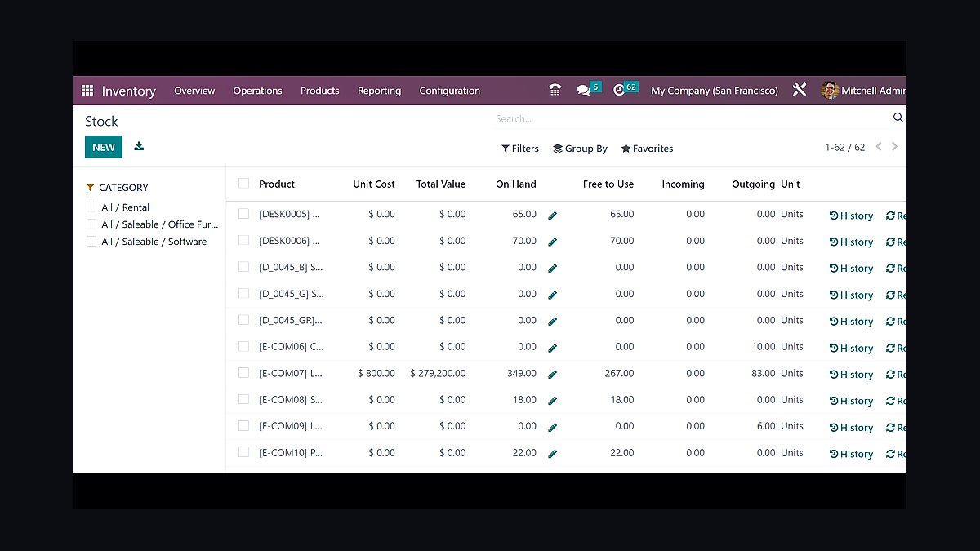980x551 pixels.
Task: Check the All / Saleable / Office Furniture category
Action: 91,224
